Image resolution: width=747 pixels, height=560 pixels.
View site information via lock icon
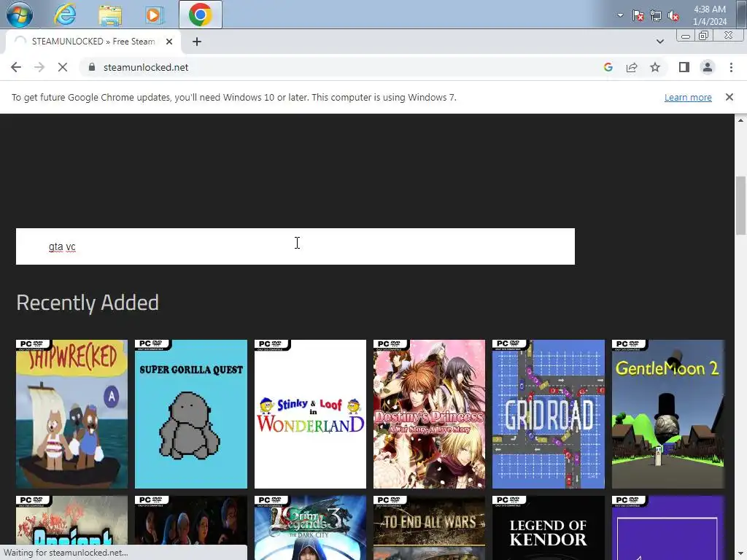91,67
